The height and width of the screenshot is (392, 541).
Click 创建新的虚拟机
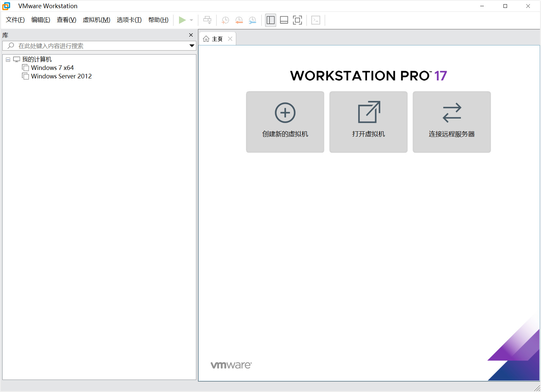[x=285, y=122]
